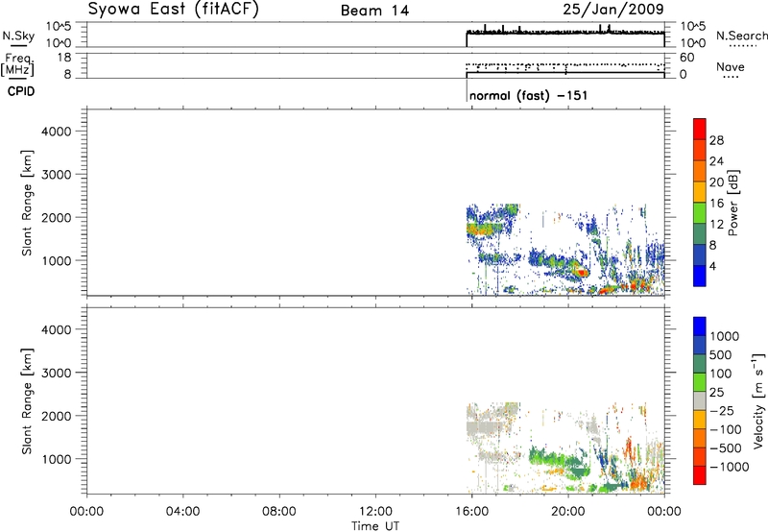Click the red top segment of Power colorbar
Screen dimensions: 768x532
pos(700,129)
